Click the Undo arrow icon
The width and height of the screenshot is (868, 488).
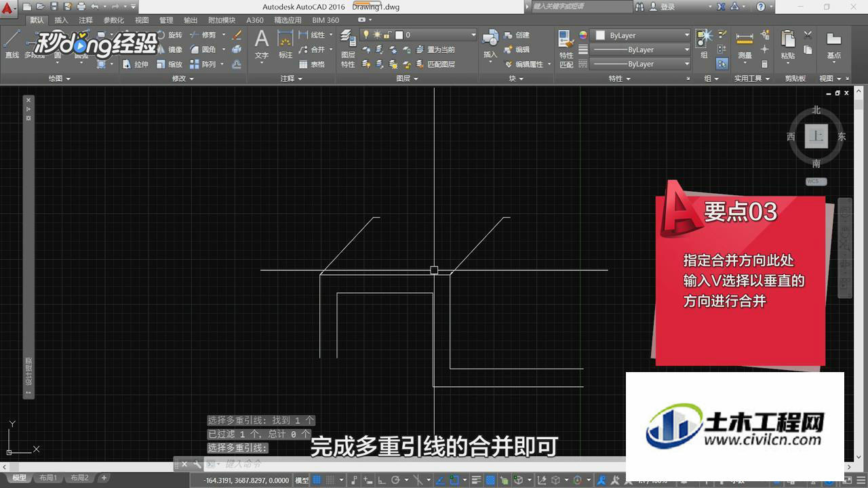point(94,6)
